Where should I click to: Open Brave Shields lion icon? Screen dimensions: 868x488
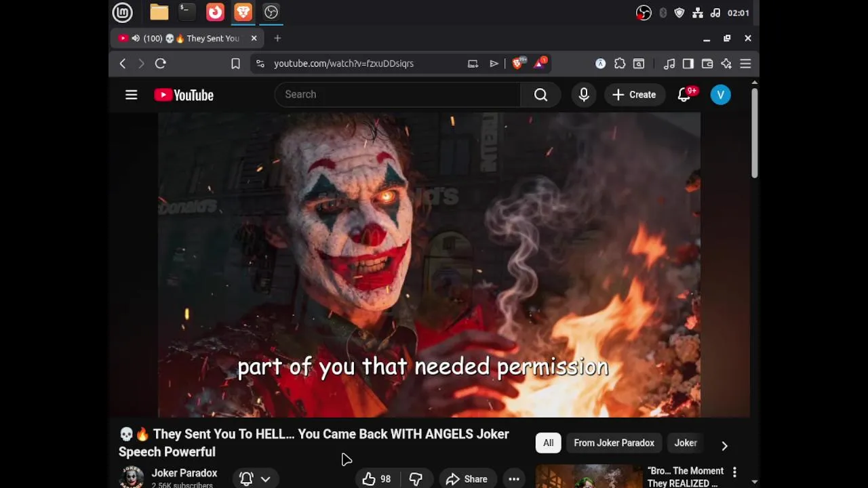(x=519, y=63)
